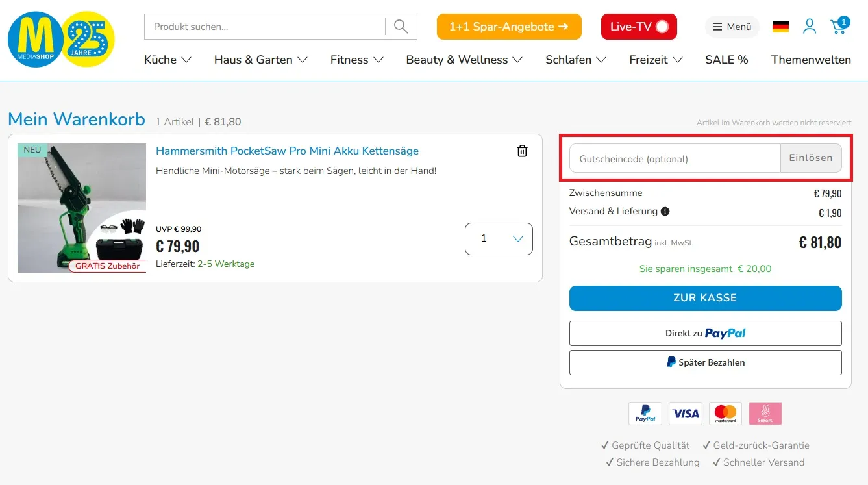Open the Menü dropdown
The image size is (868, 485).
pyautogui.click(x=732, y=27)
